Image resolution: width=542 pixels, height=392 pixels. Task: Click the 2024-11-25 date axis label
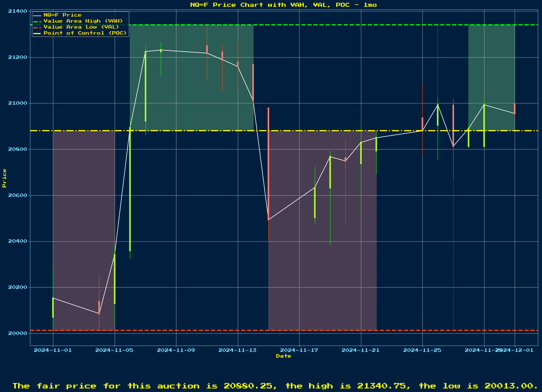(422, 350)
